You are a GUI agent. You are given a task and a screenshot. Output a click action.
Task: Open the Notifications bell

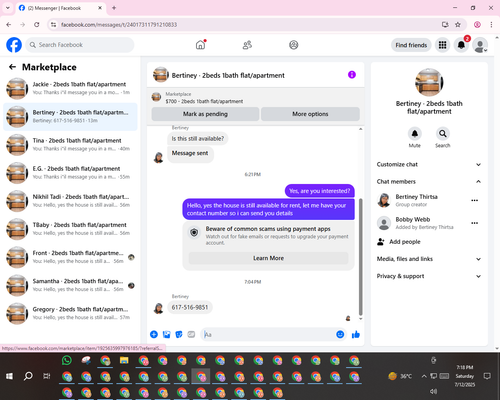[x=461, y=45]
